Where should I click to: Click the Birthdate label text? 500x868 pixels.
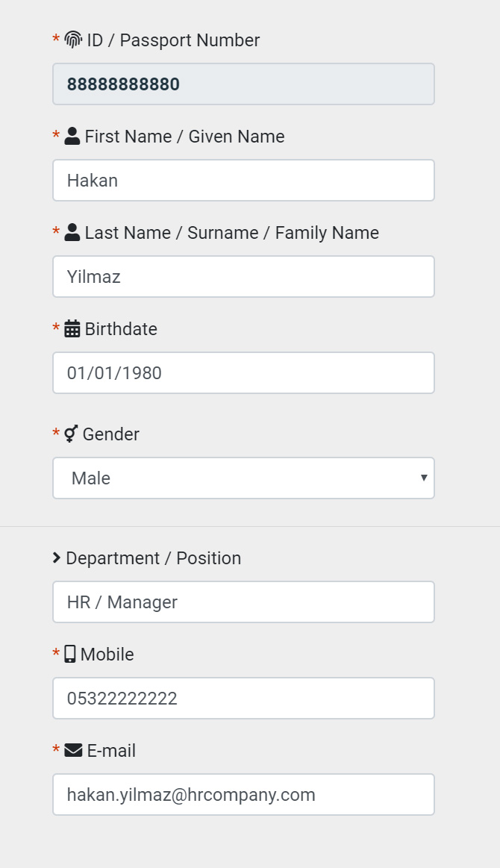[121, 329]
